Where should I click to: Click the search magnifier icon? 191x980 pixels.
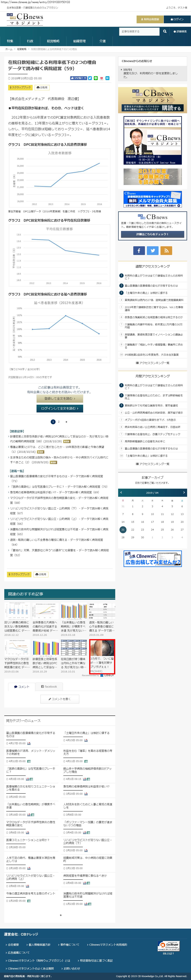[x=165, y=32]
